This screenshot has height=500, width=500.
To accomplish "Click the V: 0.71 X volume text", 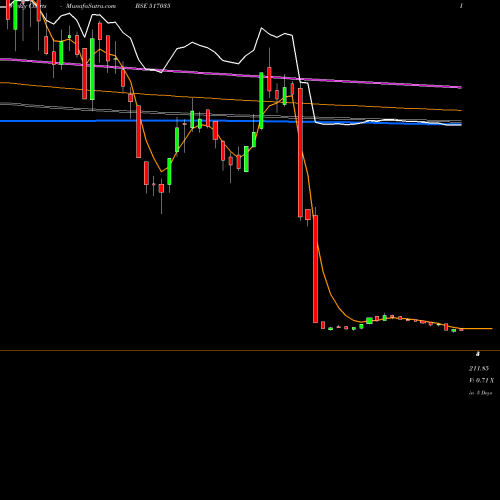I will coord(481,381).
